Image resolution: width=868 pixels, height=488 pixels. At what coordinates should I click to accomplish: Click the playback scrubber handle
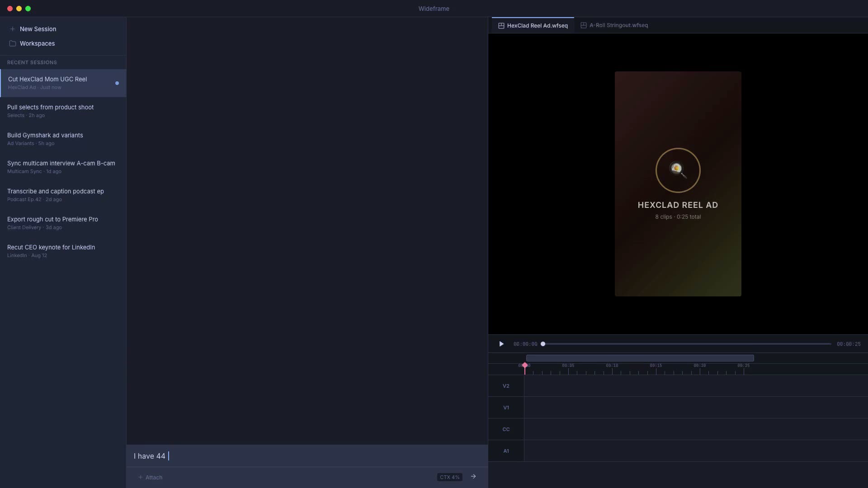pyautogui.click(x=543, y=344)
